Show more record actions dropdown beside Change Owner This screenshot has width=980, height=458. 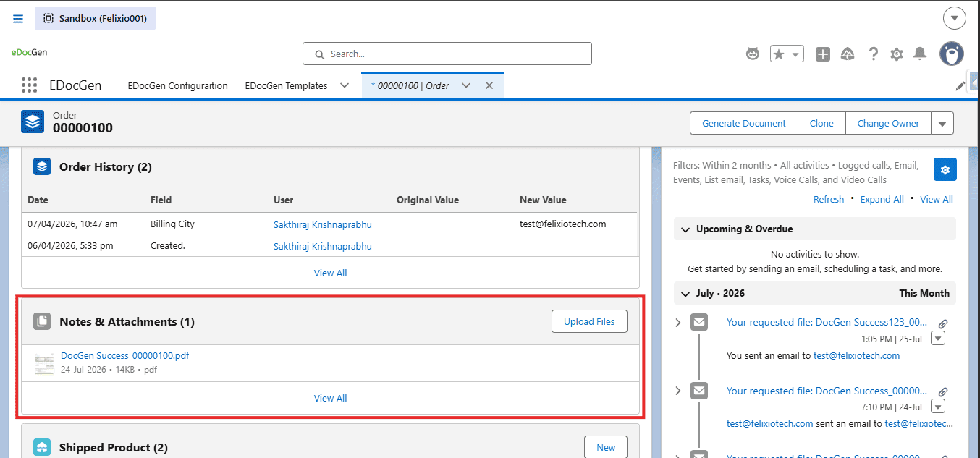(942, 123)
